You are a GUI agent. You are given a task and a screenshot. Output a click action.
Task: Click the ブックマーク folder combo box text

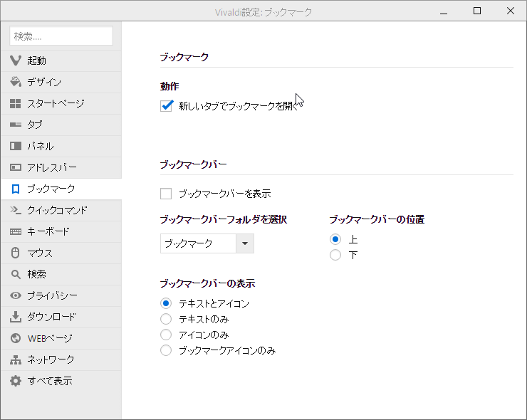189,243
